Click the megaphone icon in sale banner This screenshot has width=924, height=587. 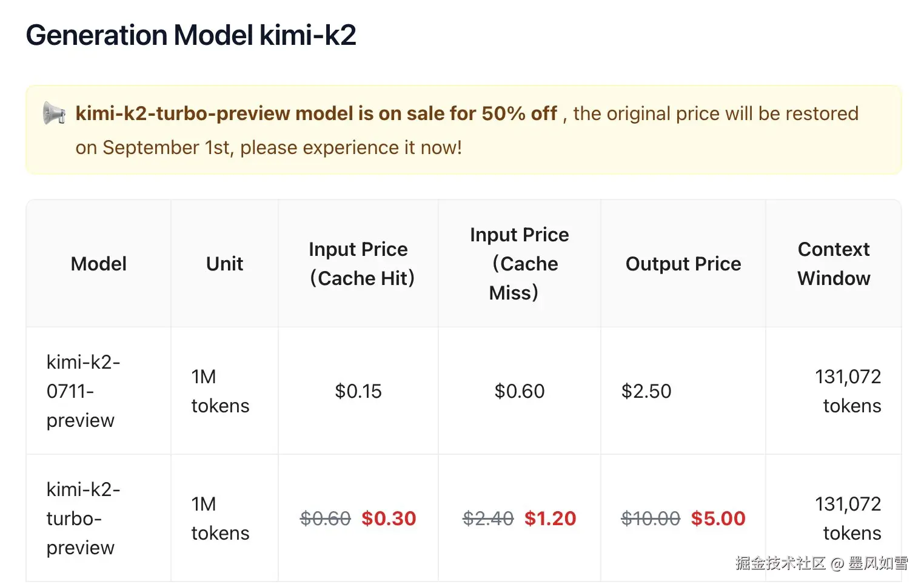coord(54,113)
